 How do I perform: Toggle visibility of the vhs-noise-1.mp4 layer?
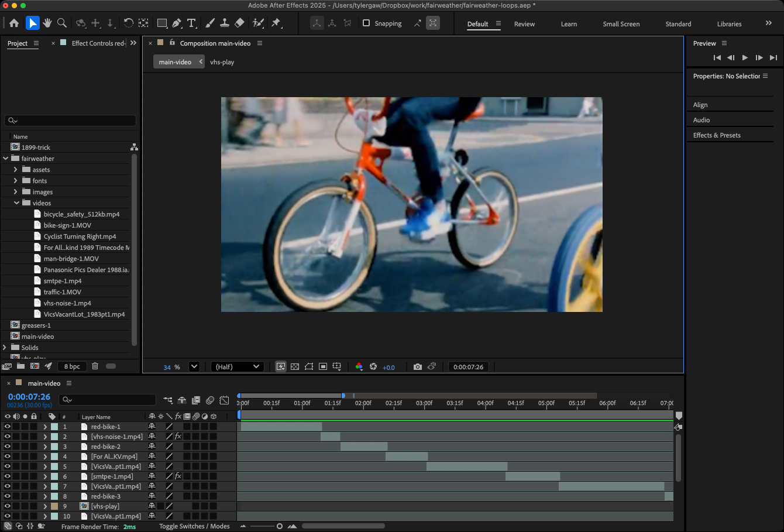coord(8,437)
